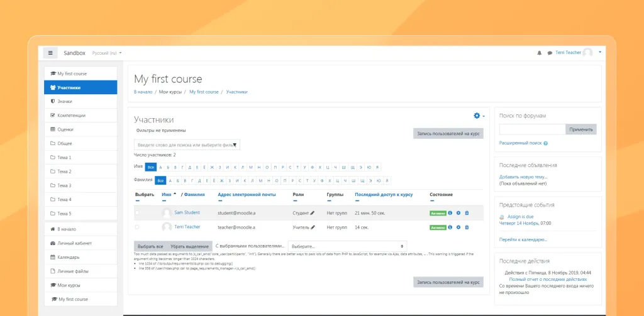Image resolution: width=644 pixels, height=316 pixels.
Task: Open the notifications bell icon
Action: (539, 53)
